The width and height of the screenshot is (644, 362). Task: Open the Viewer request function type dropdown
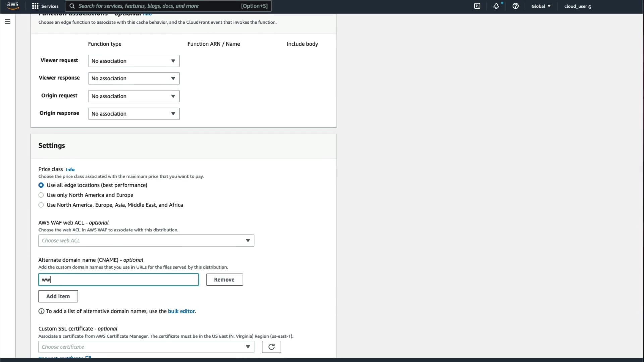(x=133, y=61)
